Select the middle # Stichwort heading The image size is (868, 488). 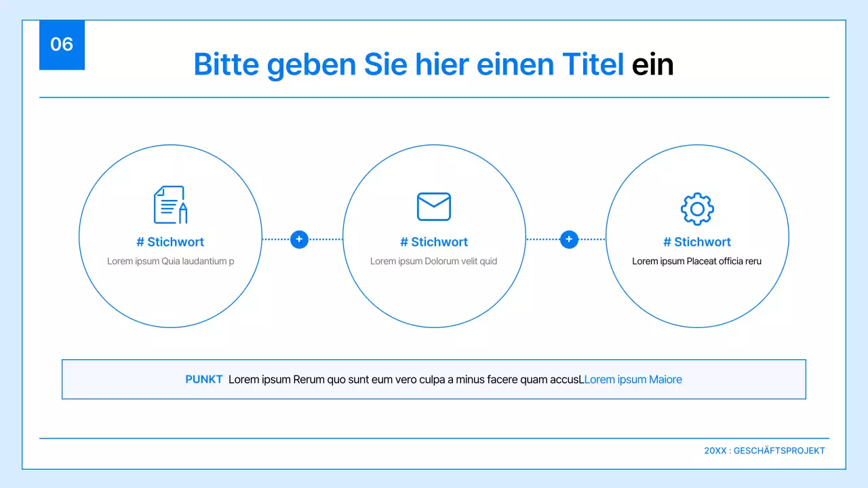(433, 242)
